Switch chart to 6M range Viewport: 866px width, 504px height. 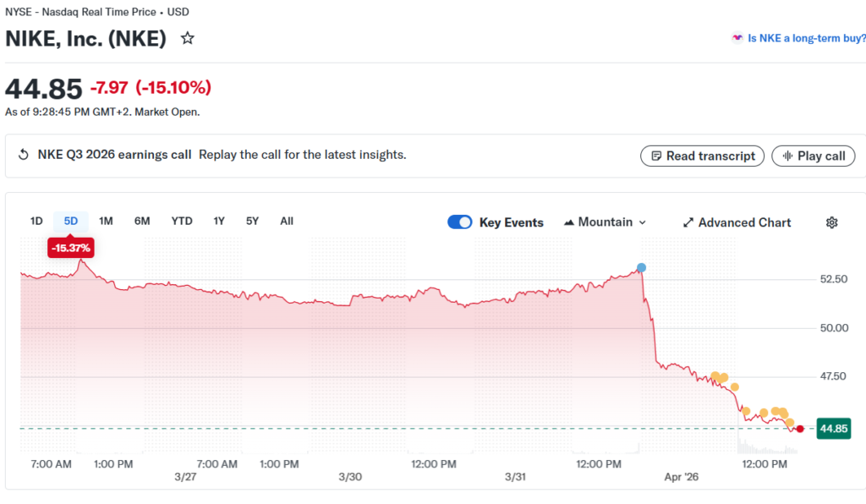coord(142,222)
